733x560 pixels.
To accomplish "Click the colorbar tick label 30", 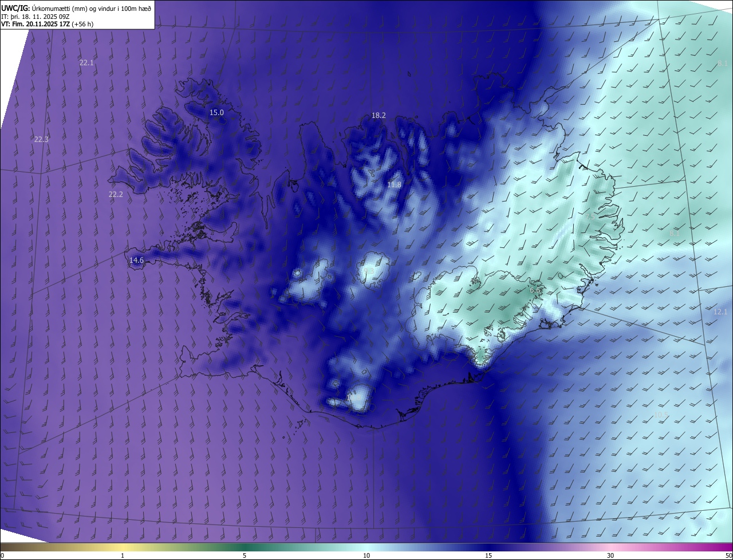I will click(x=610, y=555).
